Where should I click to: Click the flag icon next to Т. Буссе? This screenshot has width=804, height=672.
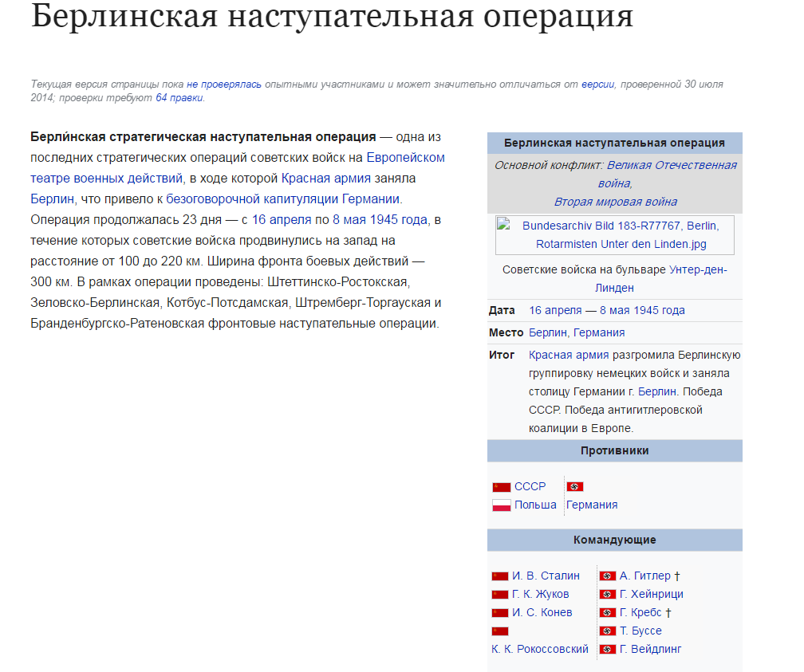[607, 631]
